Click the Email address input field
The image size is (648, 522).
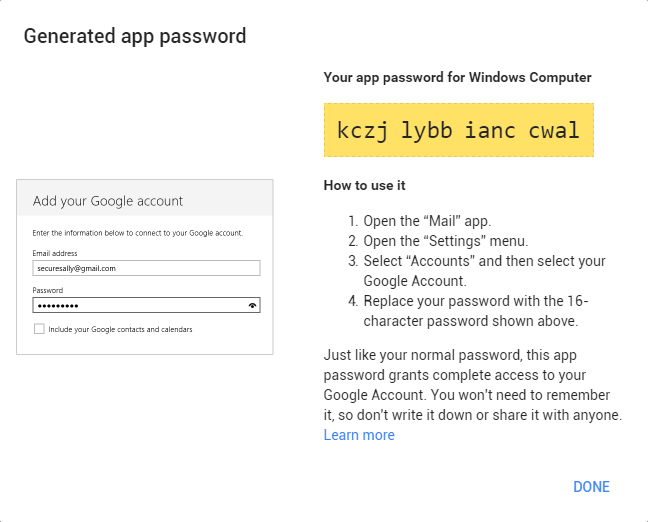pos(146,268)
